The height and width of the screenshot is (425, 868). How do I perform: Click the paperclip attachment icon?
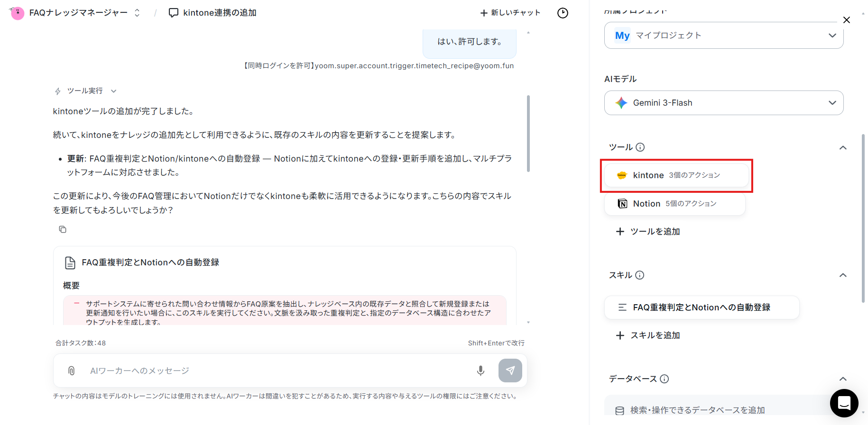point(71,371)
